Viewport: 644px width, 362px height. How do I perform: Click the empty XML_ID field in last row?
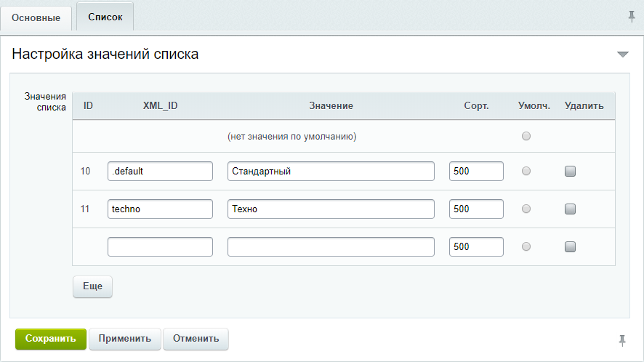tap(160, 246)
